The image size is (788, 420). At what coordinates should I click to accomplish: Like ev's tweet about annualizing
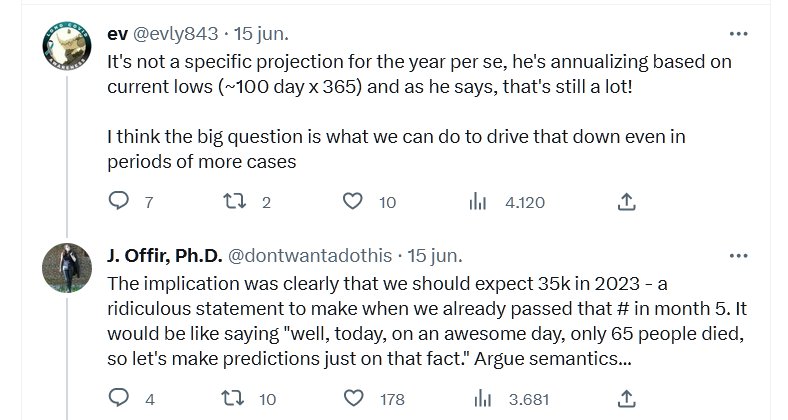pyautogui.click(x=352, y=202)
